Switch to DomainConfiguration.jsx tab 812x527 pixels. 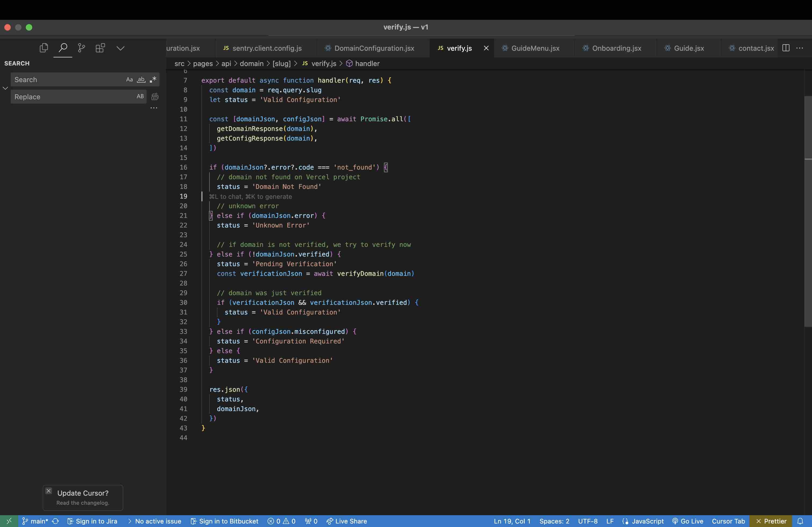tap(374, 48)
